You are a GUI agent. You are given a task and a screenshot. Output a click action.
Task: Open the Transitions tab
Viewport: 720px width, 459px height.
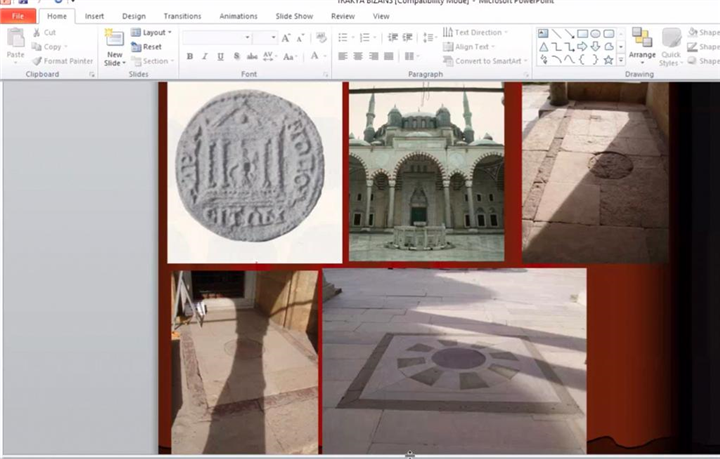click(x=182, y=16)
